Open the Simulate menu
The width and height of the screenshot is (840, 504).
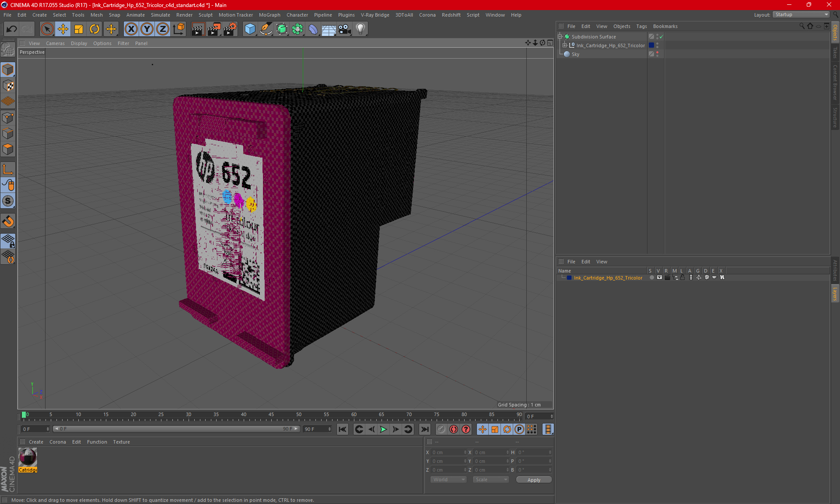pos(161,15)
